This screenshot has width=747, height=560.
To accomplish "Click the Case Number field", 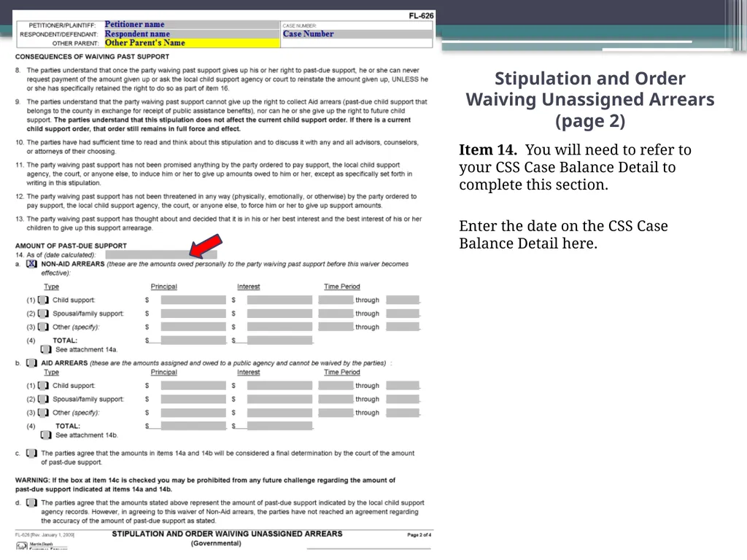I will (357, 34).
